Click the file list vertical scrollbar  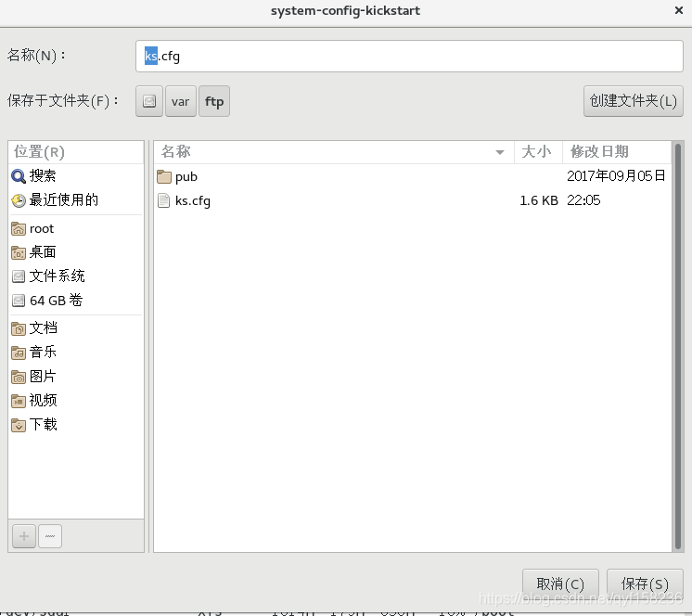point(678,346)
